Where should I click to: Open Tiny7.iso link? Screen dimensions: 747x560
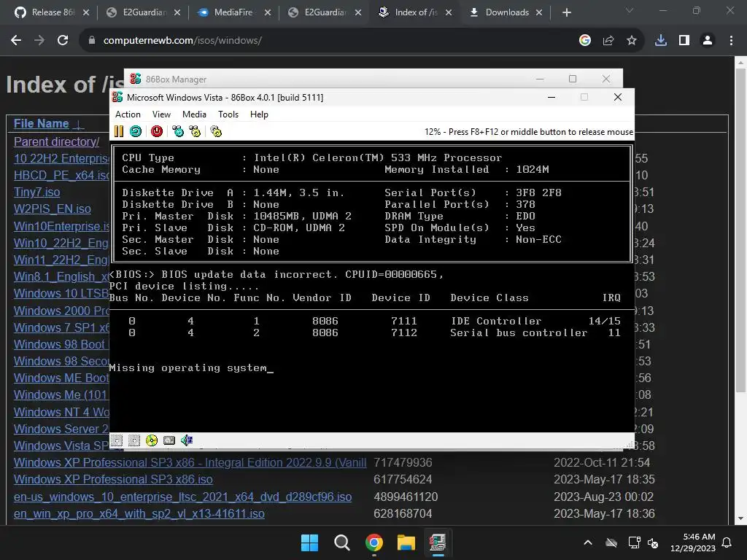pyautogui.click(x=36, y=192)
